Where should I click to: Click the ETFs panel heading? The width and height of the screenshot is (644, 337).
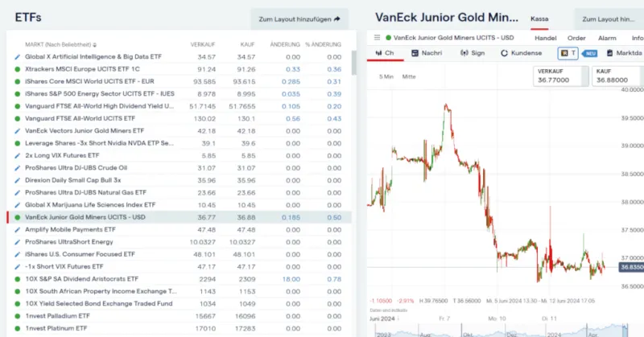coord(28,18)
